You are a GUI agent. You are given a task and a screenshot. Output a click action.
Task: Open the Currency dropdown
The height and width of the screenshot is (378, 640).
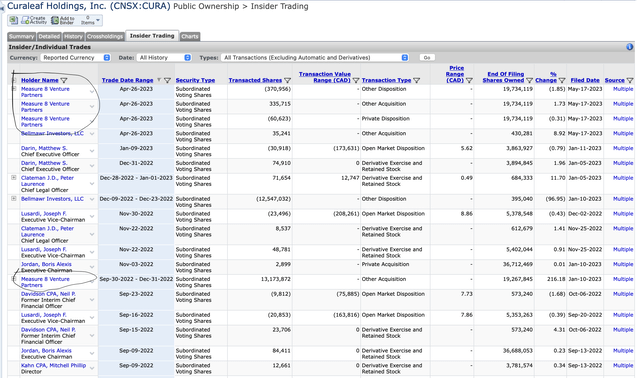tap(76, 58)
